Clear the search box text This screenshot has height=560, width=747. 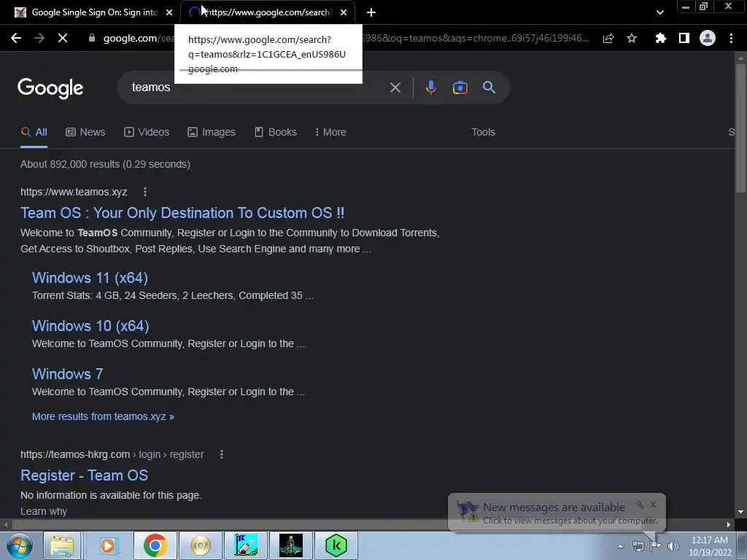point(395,87)
